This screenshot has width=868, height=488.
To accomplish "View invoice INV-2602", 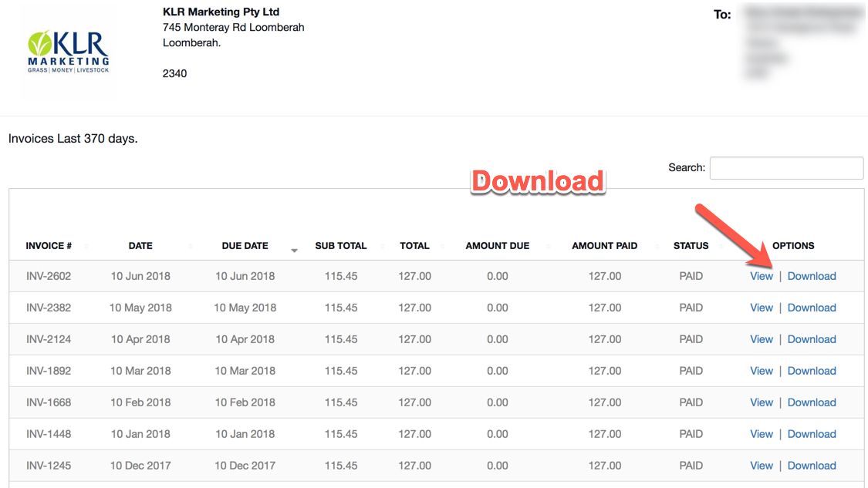I will [761, 276].
